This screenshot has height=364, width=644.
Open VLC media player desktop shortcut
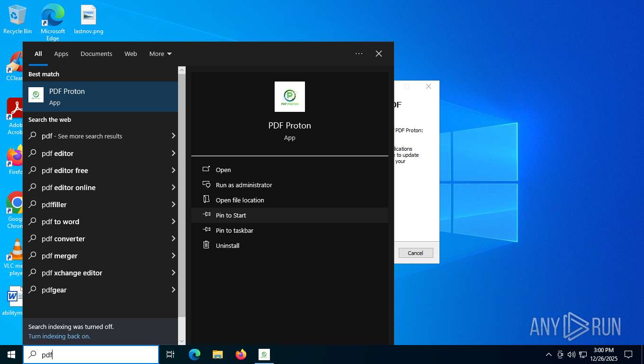pos(15,257)
